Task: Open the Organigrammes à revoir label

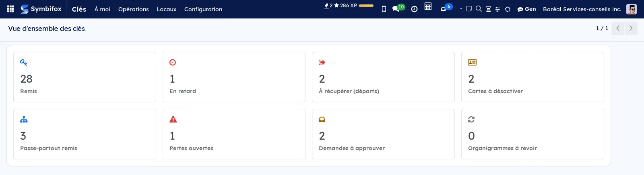Action: pyautogui.click(x=502, y=148)
